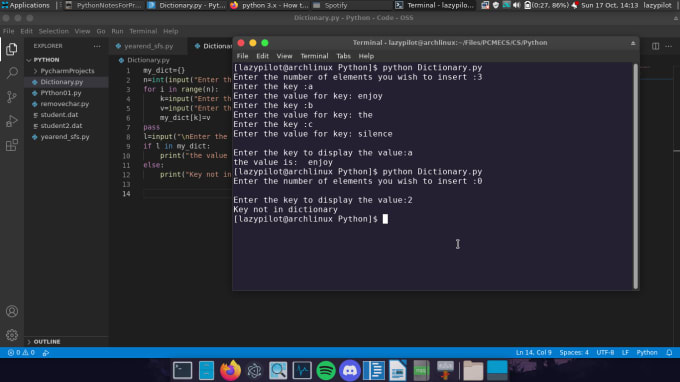Screen dimensions: 680x382
Task: Click the terminal window vertical scrollbar
Action: coord(635,176)
